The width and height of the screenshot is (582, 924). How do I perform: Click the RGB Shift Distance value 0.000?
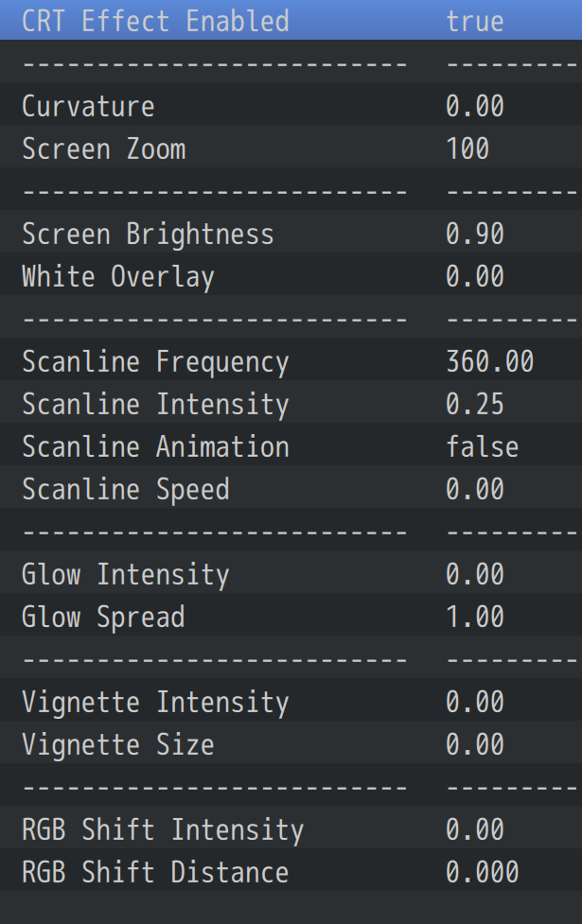[x=482, y=872]
